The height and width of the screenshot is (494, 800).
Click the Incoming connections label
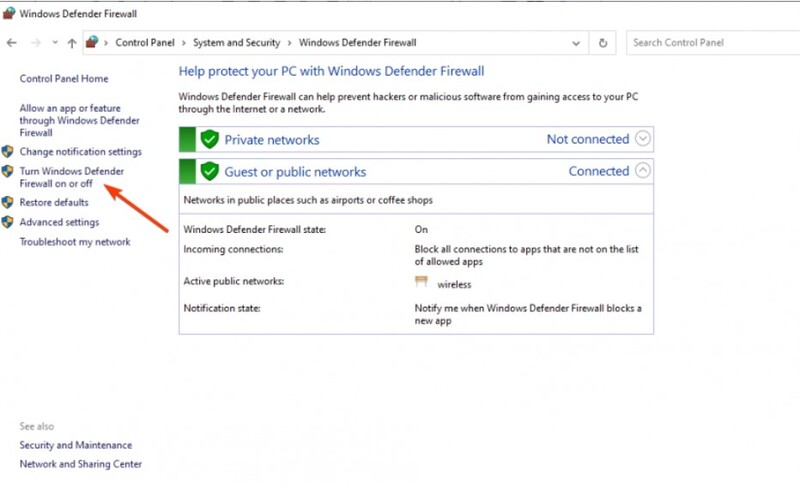(233, 249)
